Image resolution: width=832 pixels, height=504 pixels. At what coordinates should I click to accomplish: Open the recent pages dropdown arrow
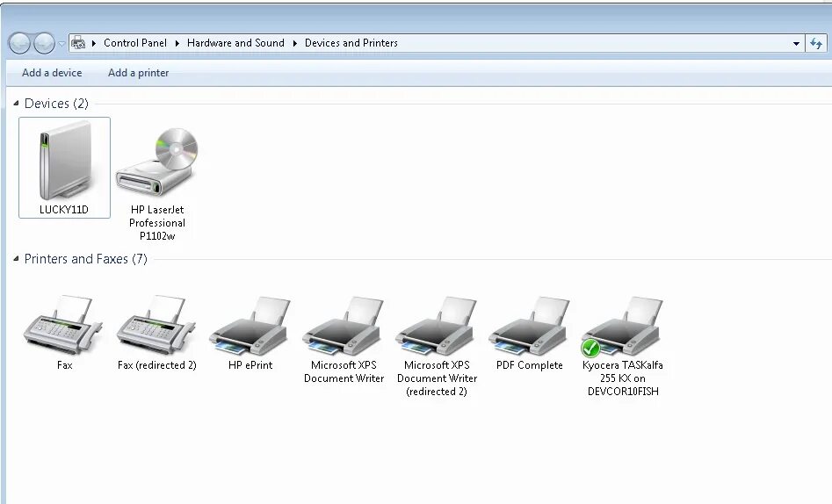tap(61, 44)
